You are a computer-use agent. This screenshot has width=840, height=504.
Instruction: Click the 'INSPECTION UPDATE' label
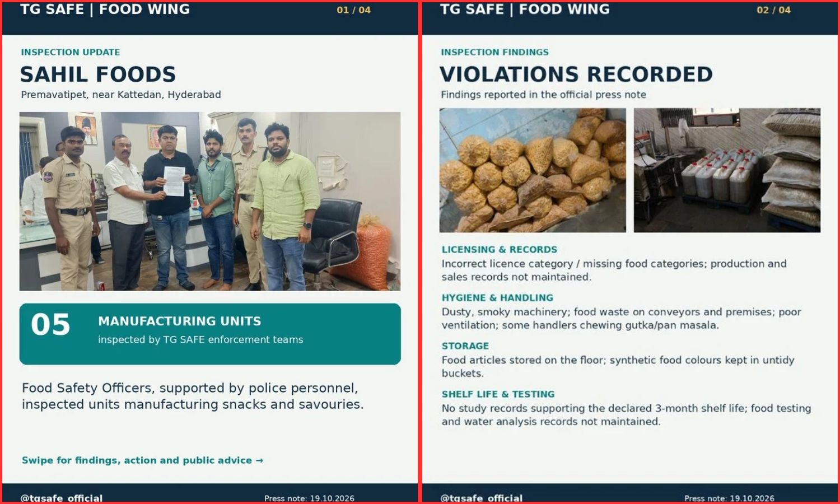(x=71, y=52)
